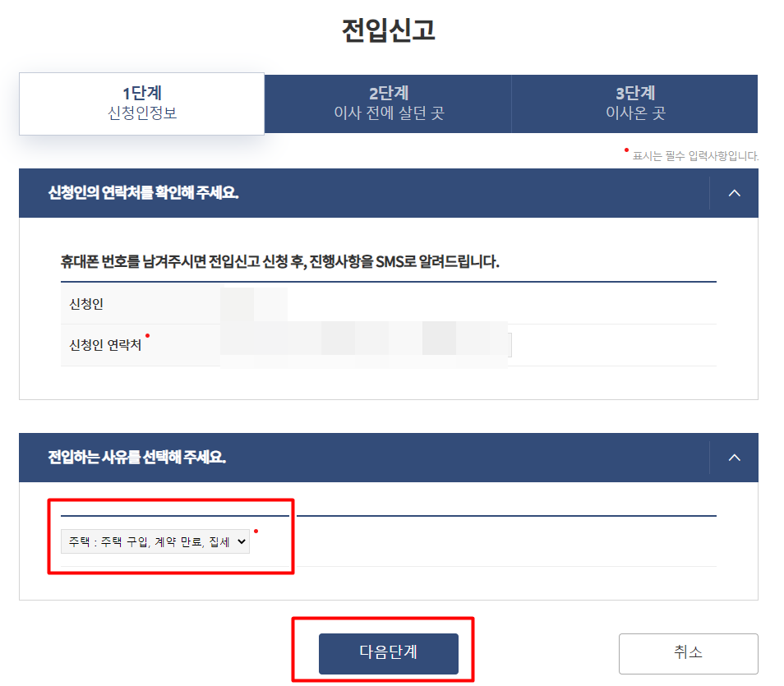Switch to the 1단계 신청인정보 tab
Screen dimensions: 784x686
point(142,104)
